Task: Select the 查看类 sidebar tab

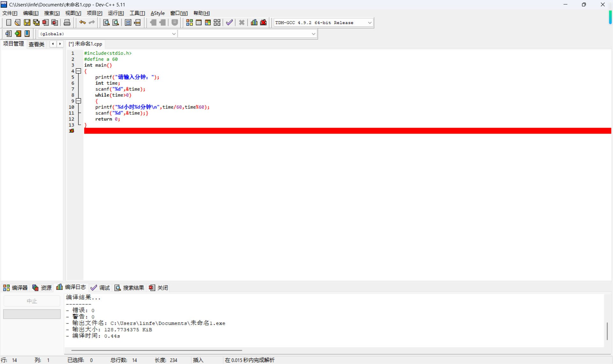Action: [36, 44]
